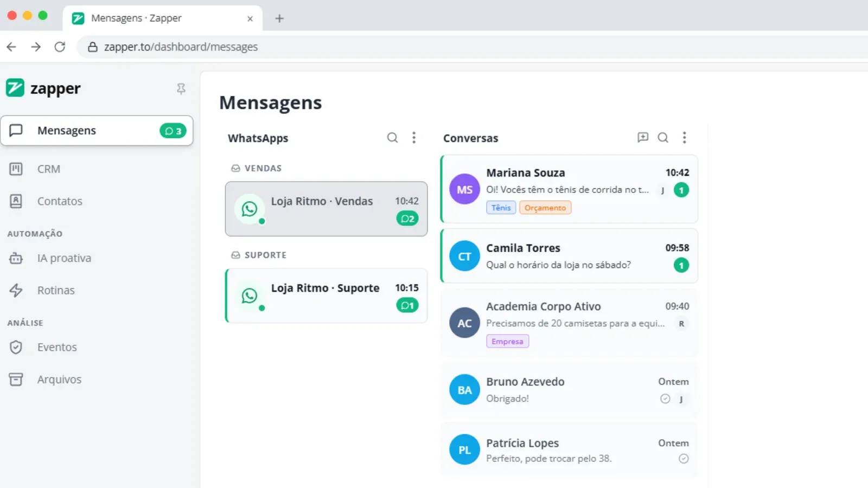This screenshot has height=488, width=868.
Task: Go back in browser history
Action: coord(11,47)
